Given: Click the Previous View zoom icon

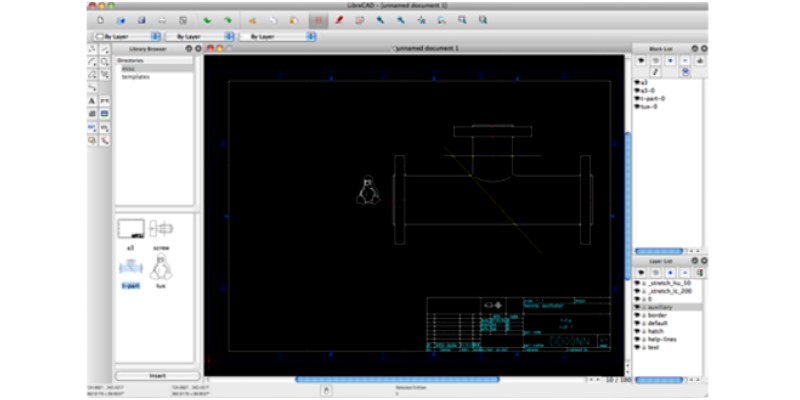Looking at the screenshot, I should click(x=441, y=20).
